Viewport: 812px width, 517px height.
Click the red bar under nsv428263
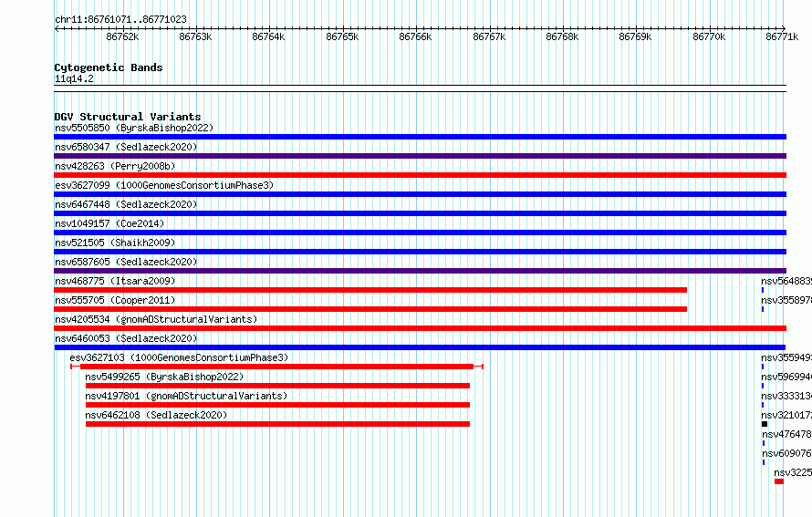420,175
